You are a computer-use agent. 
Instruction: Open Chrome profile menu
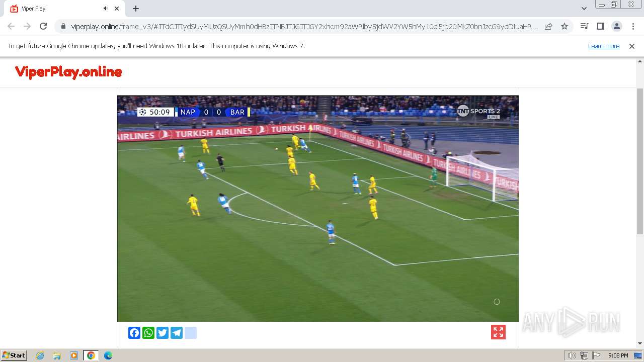tap(616, 26)
